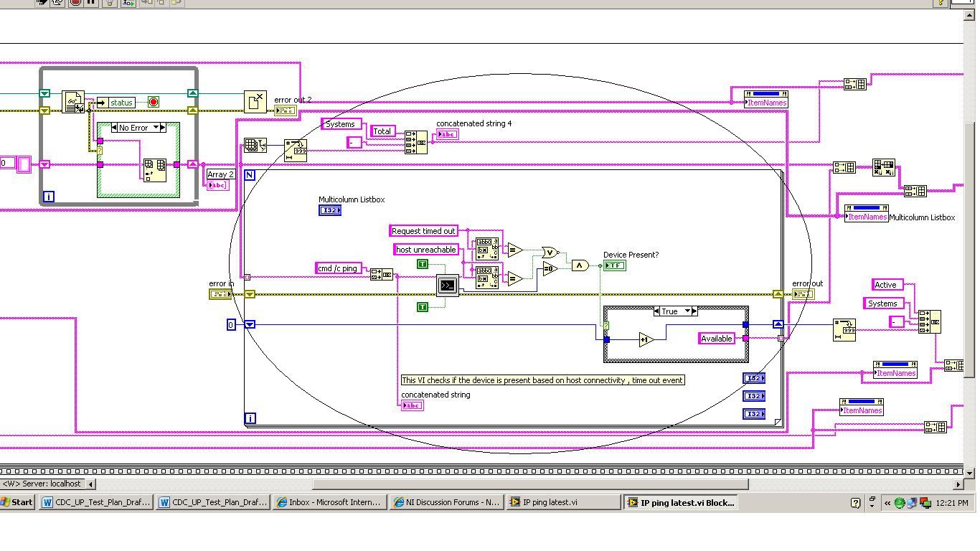Click the while loop stop condition terminal
The height and width of the screenshot is (551, 980).
153,103
